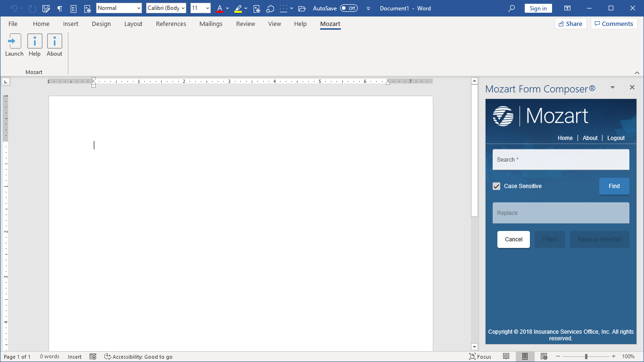Expand font color dropdown arrow
This screenshot has width=644, height=362.
pos(227,8)
